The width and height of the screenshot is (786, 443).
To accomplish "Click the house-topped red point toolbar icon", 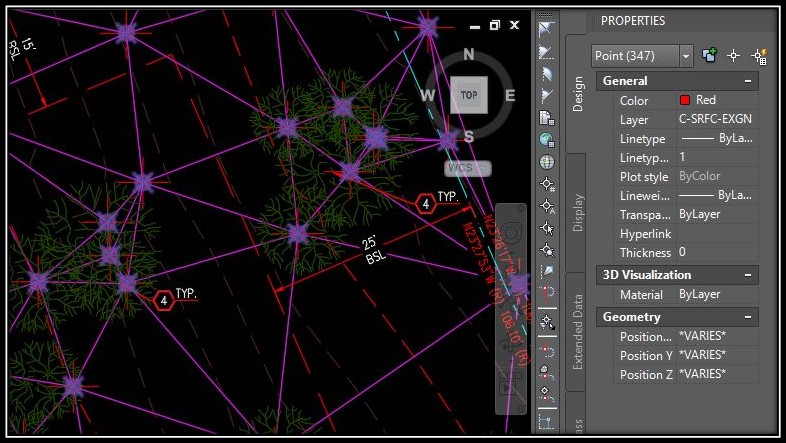I will (x=547, y=372).
